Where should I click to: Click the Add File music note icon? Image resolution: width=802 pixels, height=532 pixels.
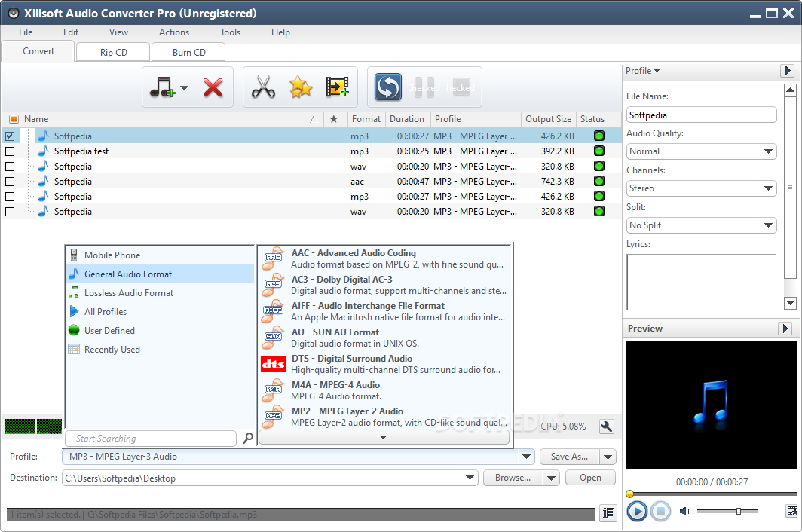[162, 87]
